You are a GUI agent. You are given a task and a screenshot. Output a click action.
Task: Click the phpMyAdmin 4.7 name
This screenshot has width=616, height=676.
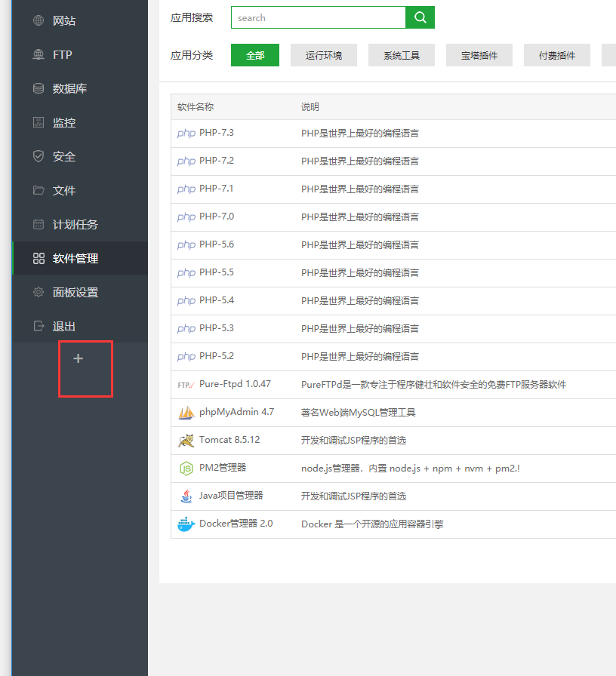[x=237, y=412]
